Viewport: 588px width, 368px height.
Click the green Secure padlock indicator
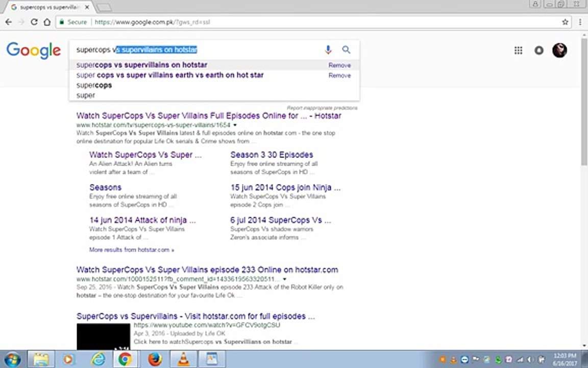(73, 22)
